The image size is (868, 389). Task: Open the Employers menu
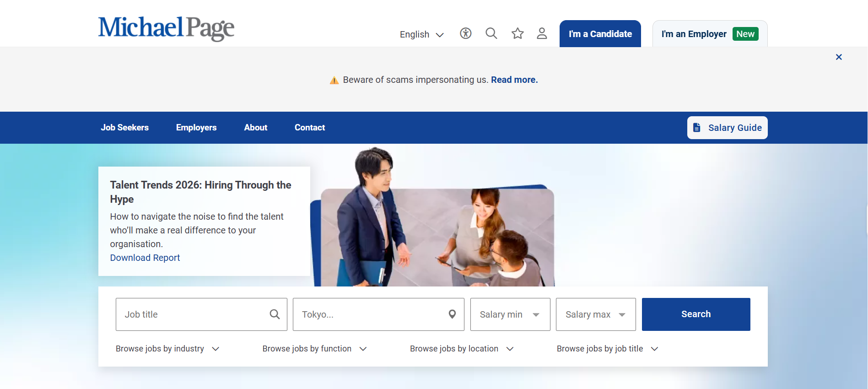point(196,128)
